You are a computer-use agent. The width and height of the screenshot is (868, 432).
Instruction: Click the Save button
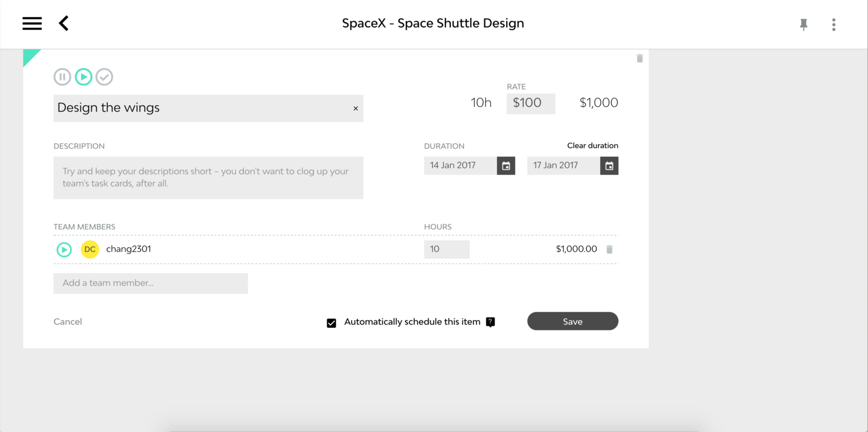tap(572, 321)
